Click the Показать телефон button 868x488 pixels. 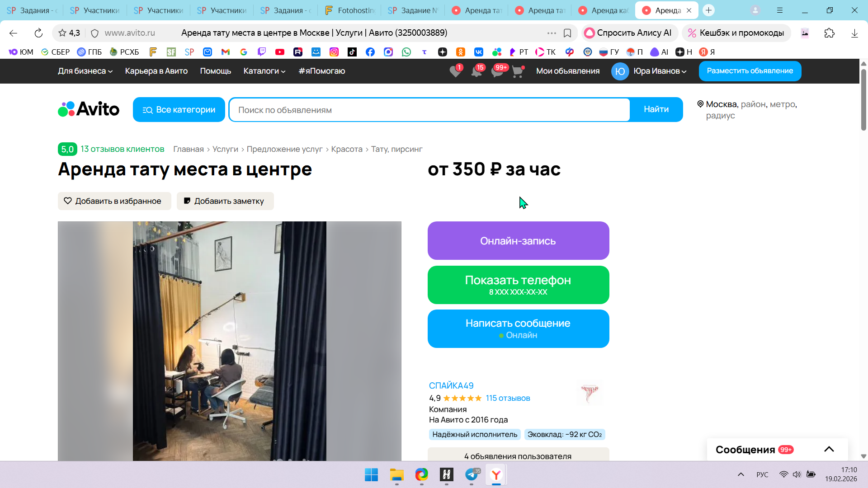click(518, 285)
